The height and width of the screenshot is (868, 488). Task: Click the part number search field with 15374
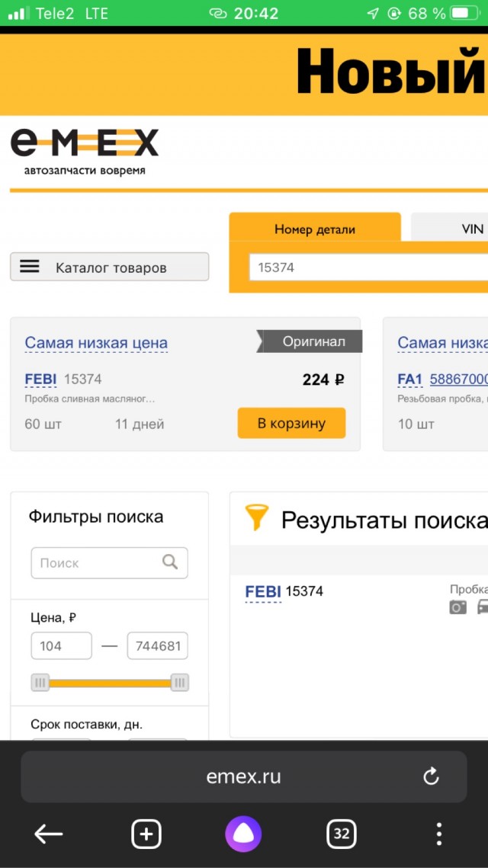(368, 267)
